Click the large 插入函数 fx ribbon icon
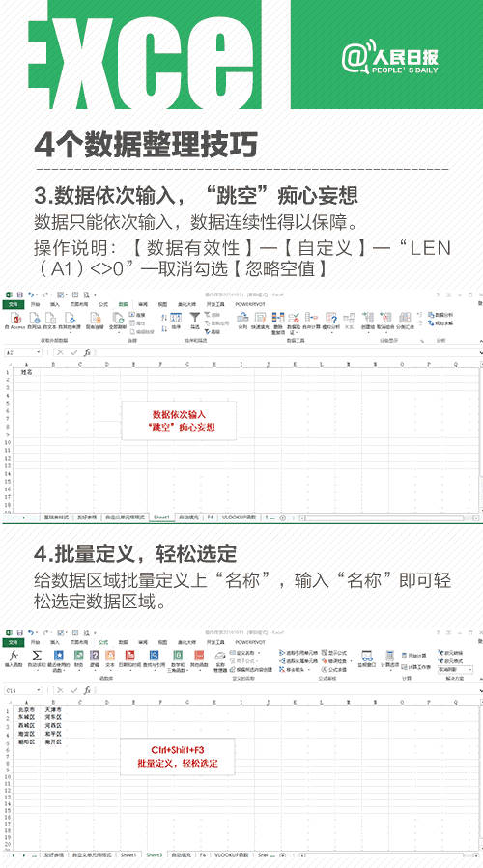The width and height of the screenshot is (483, 868). click(x=14, y=658)
